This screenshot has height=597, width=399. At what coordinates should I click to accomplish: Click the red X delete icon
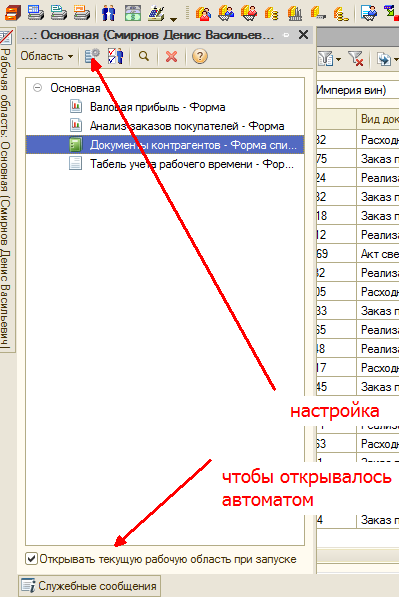pyautogui.click(x=171, y=56)
